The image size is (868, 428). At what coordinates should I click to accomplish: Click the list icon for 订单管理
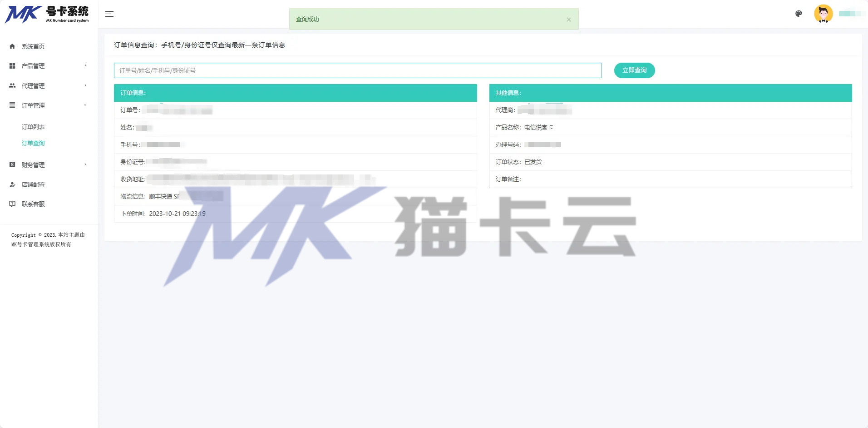click(12, 105)
